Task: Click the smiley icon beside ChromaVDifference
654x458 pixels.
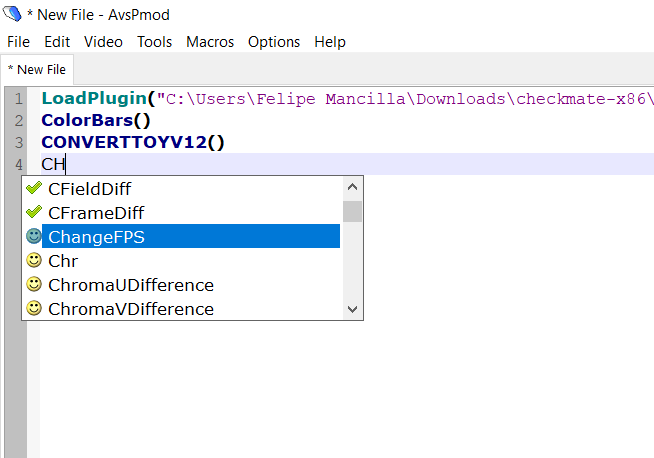Action: click(x=34, y=309)
